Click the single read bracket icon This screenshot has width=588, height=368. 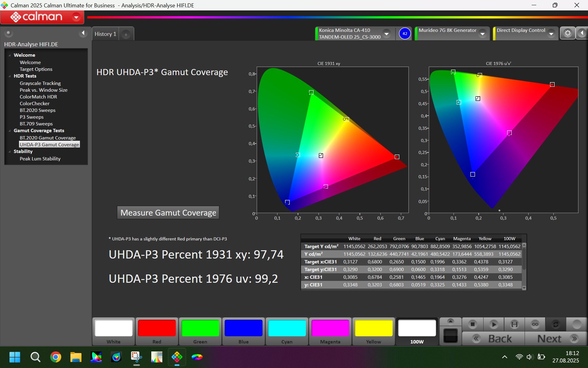click(514, 324)
